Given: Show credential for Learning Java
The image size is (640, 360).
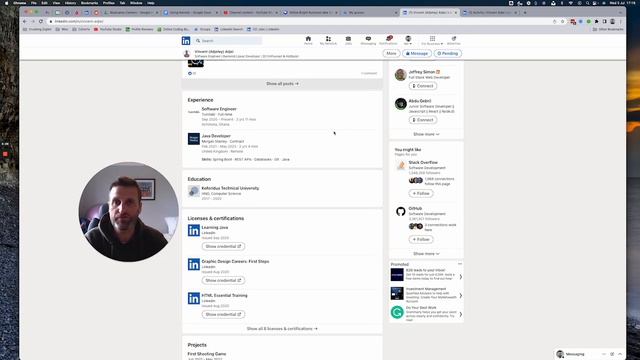Looking at the screenshot, I should coord(223,247).
